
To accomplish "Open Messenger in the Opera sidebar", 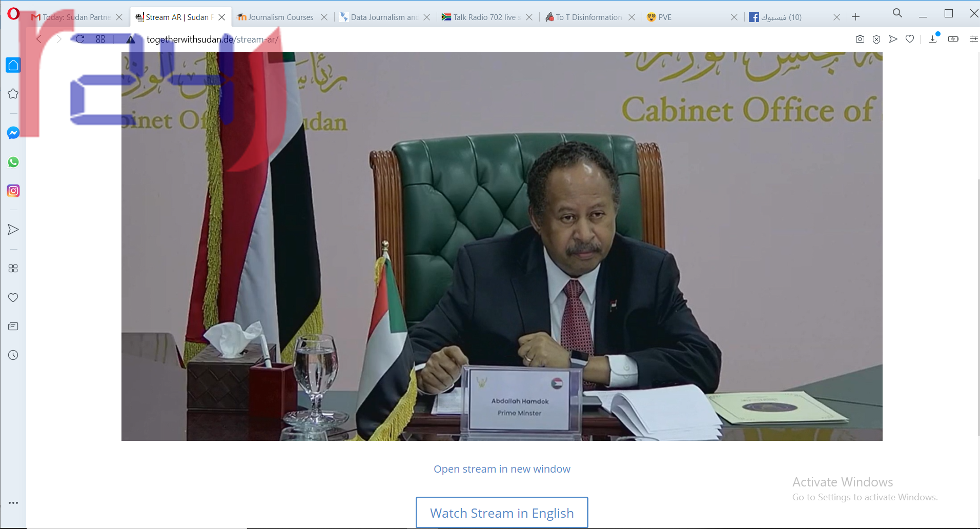I will tap(13, 133).
